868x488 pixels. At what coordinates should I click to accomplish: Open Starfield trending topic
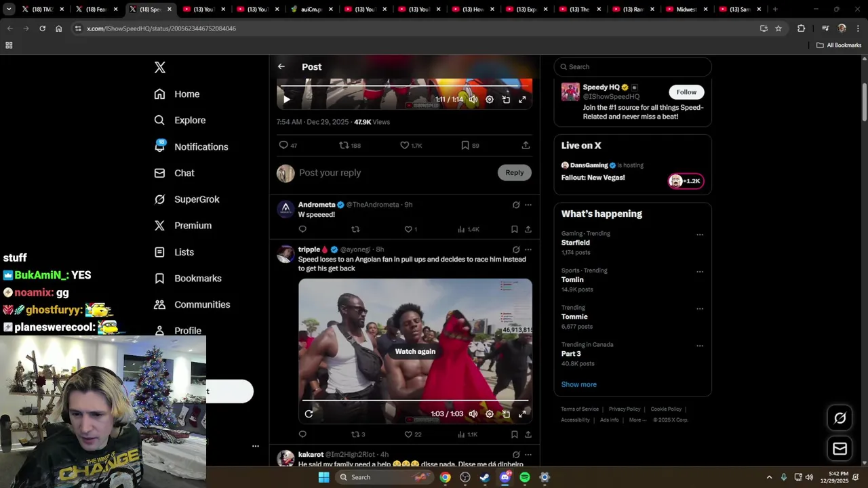pos(575,243)
